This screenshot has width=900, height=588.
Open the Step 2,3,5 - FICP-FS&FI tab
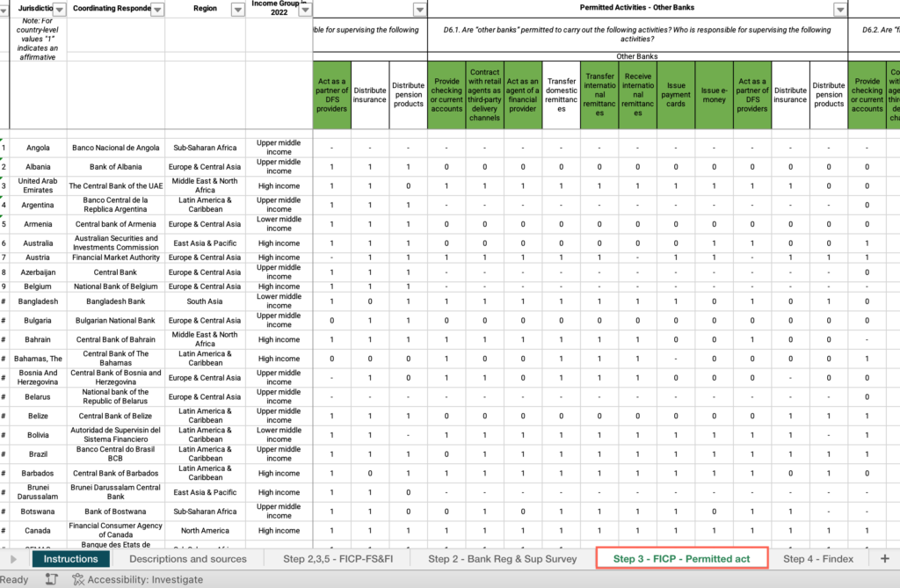(338, 559)
